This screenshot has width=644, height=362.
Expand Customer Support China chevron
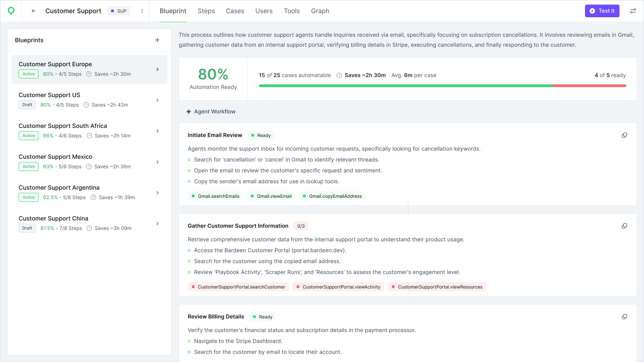pos(157,224)
